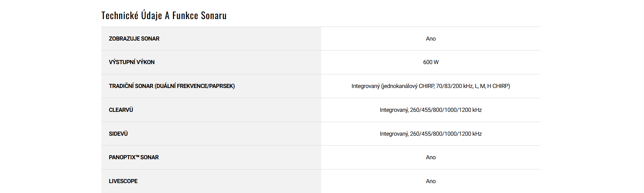Click the TRADIČNÍ SONAR (DUÁLNÍ FREKVENCE/PAPRSEK) label
Screen dimensions: 644x193
(x=172, y=86)
